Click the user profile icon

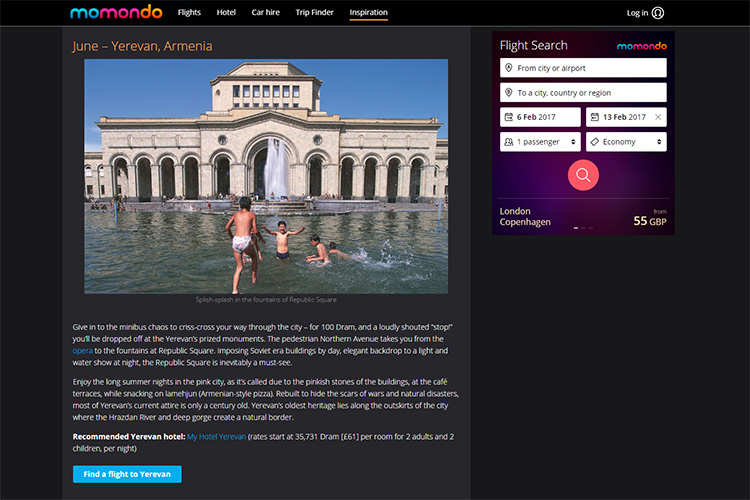pyautogui.click(x=658, y=13)
